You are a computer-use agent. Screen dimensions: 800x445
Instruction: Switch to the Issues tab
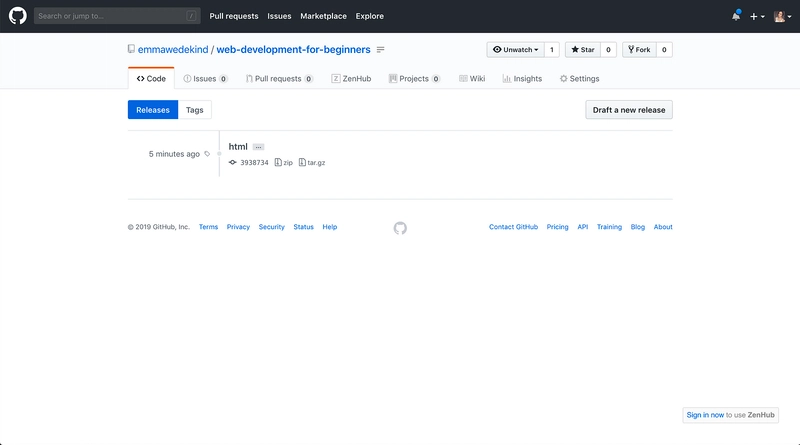coord(205,79)
